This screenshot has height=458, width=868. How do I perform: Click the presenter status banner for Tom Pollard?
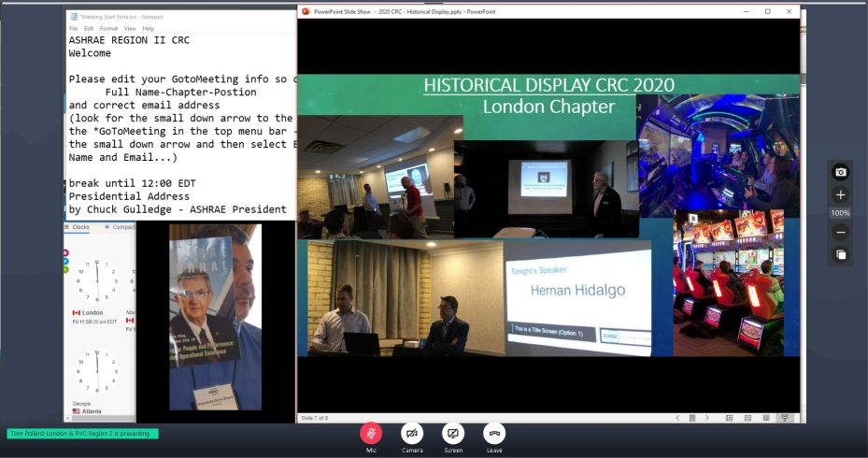(x=82, y=434)
